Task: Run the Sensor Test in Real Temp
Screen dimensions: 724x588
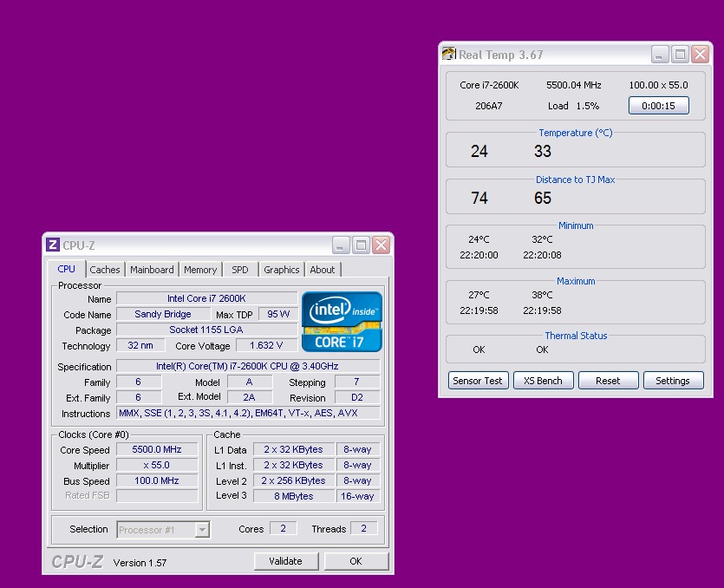Action: tap(478, 381)
